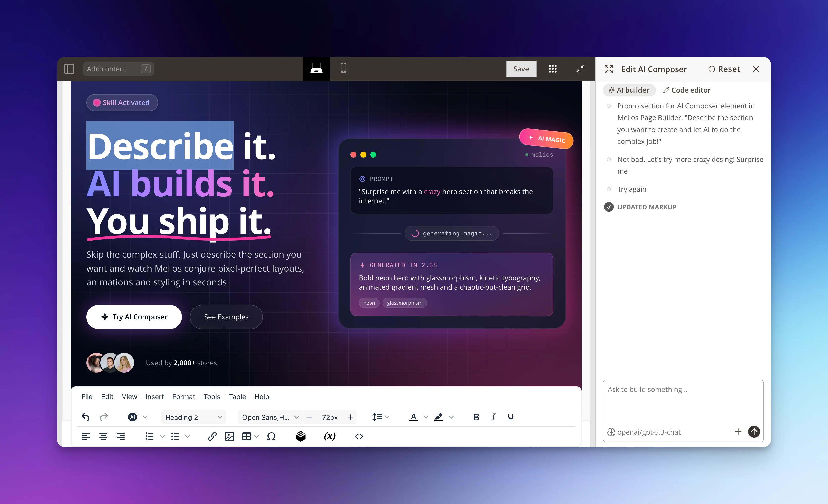Image resolution: width=828 pixels, height=504 pixels.
Task: Toggle the left sidebar panel icon
Action: (x=69, y=69)
